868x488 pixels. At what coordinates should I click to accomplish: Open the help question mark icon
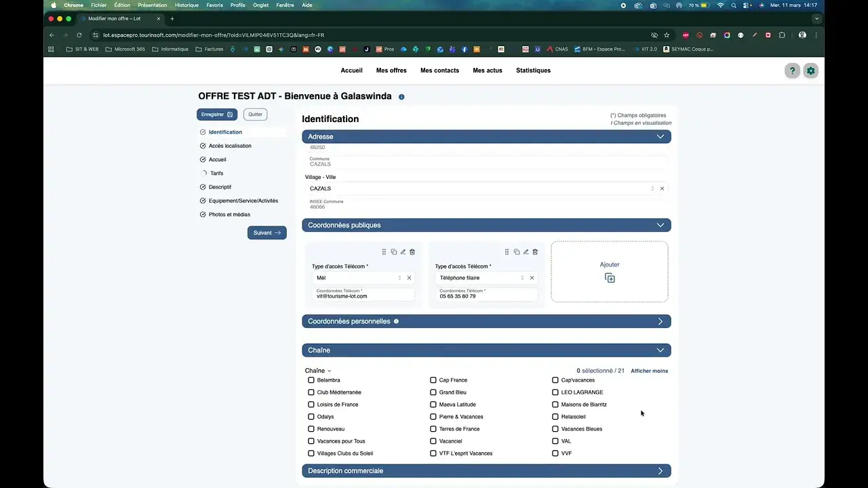tap(792, 70)
